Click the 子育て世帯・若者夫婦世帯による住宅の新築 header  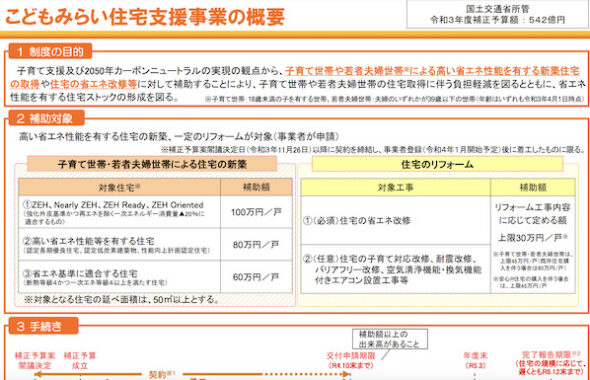pyautogui.click(x=152, y=164)
